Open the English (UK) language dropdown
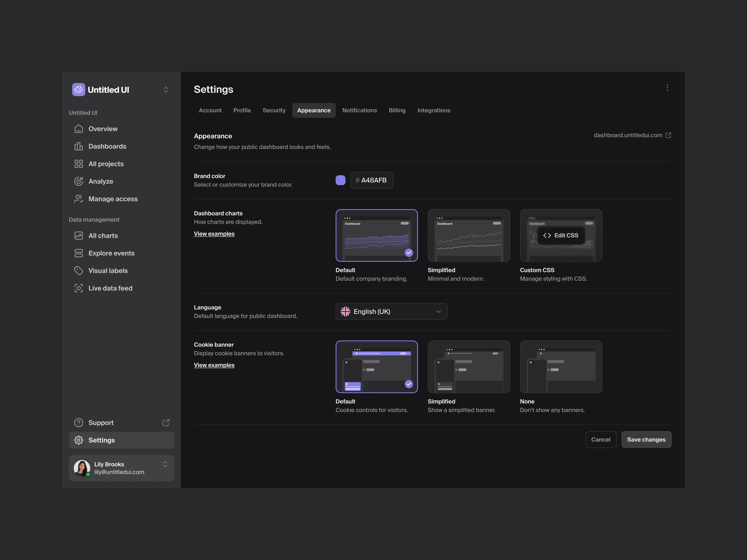Viewport: 747px width, 560px height. (391, 311)
